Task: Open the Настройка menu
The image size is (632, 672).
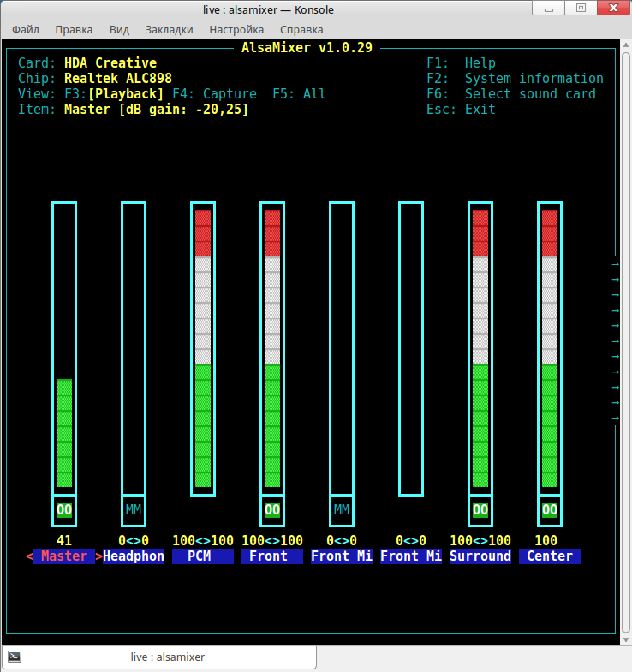Action: pos(236,30)
